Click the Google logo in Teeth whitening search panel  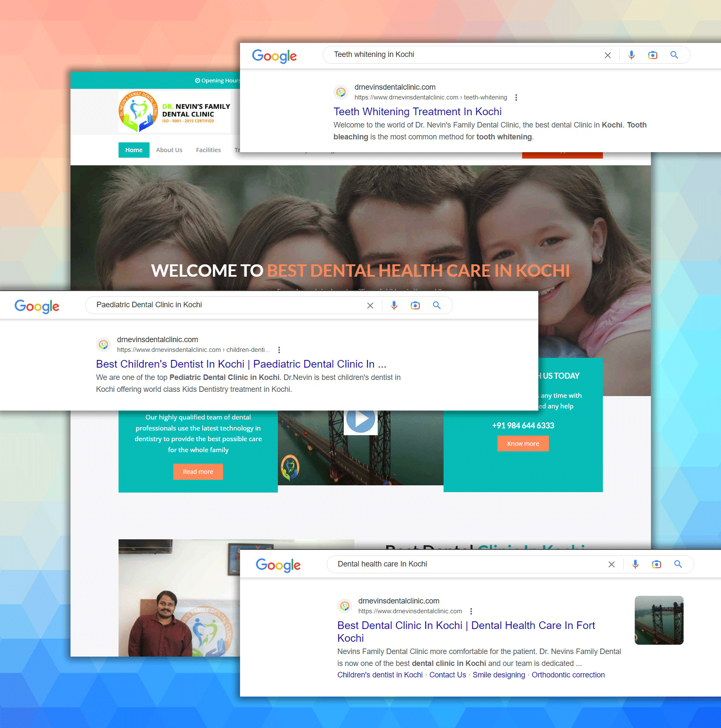274,56
